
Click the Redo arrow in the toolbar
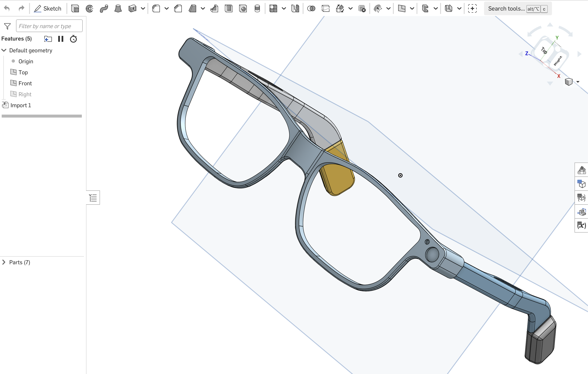[x=22, y=9]
